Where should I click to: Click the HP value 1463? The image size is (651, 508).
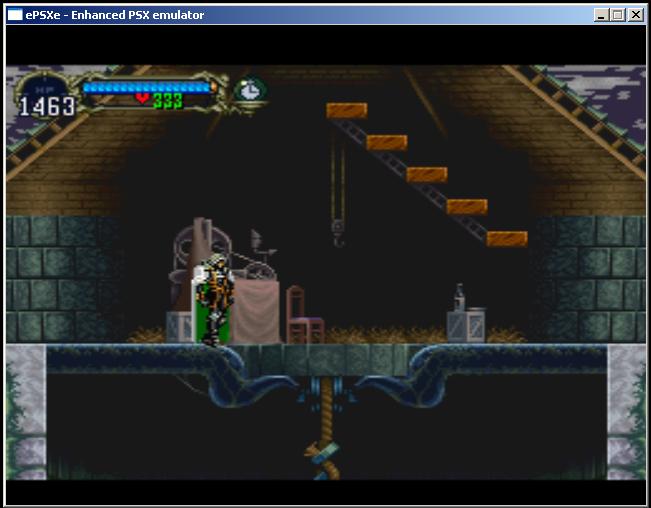click(x=47, y=106)
